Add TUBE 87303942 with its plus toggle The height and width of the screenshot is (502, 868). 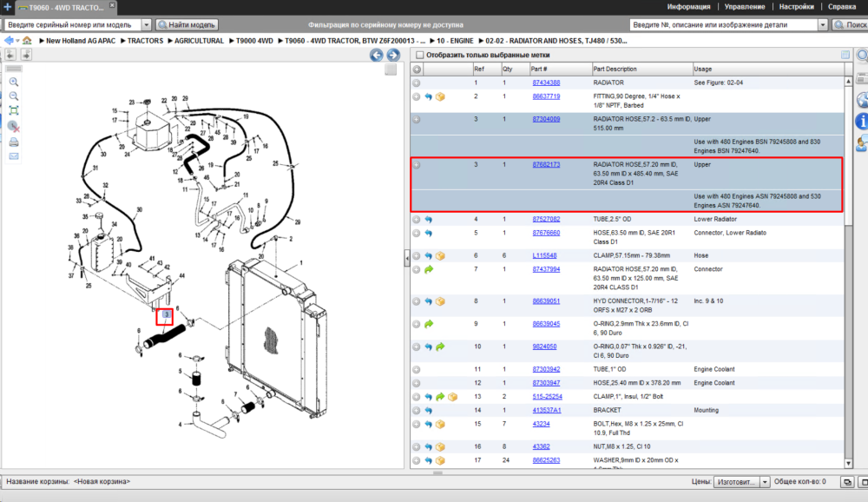tap(417, 370)
